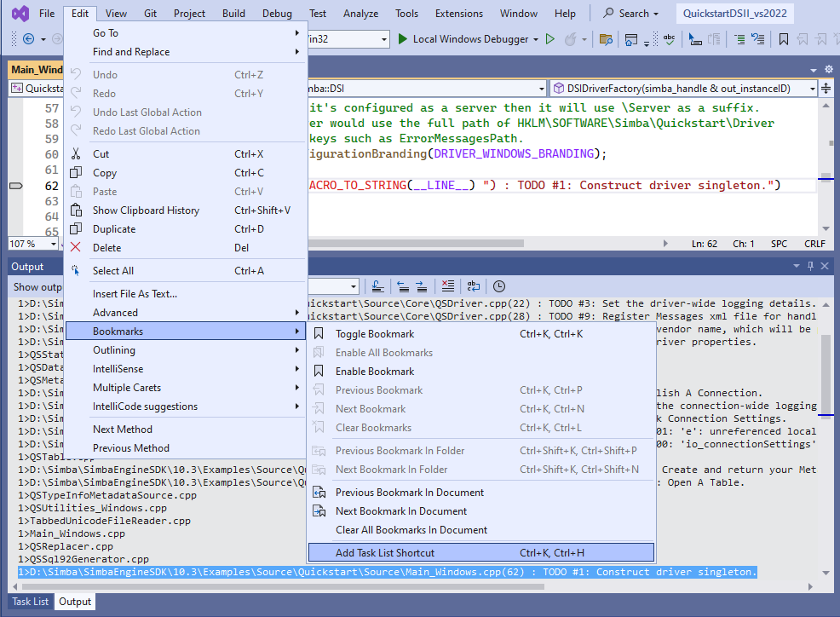Click the Toggle Timestamp clock icon in Output
Viewport: 840px width, 617px height.
click(x=498, y=287)
